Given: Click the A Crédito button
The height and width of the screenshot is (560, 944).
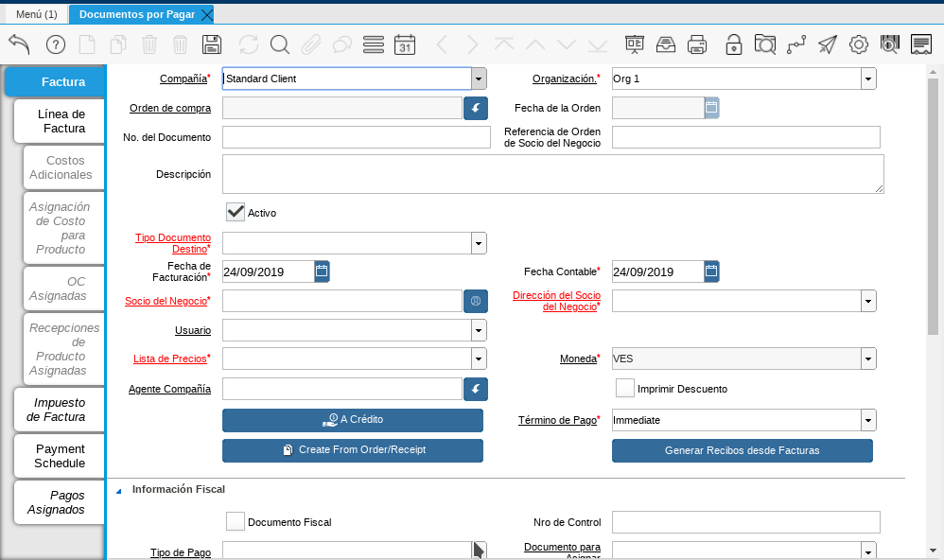Looking at the screenshot, I should [x=353, y=420].
